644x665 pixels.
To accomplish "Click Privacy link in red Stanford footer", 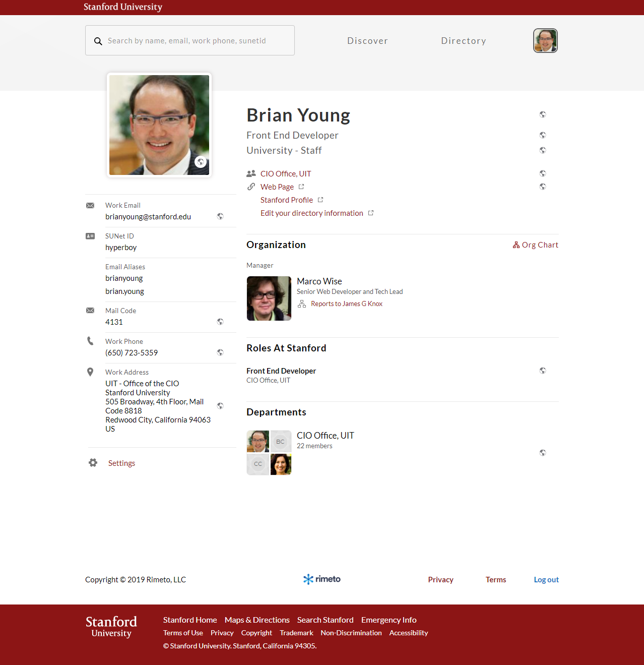I will [222, 633].
